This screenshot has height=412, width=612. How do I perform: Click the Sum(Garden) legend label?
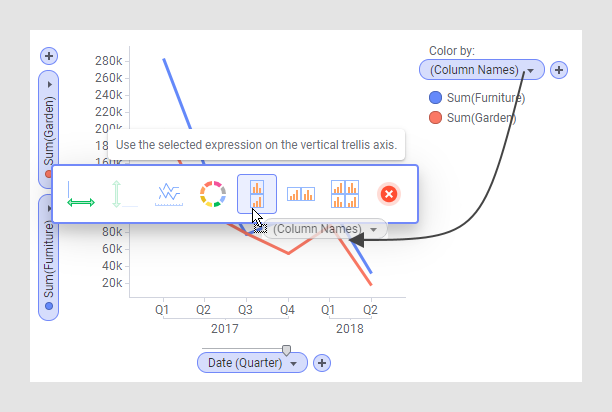coord(481,117)
